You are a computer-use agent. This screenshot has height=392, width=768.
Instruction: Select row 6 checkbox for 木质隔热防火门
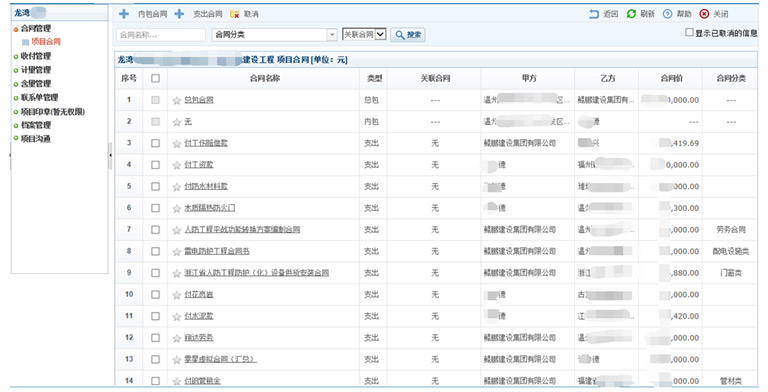coord(155,208)
